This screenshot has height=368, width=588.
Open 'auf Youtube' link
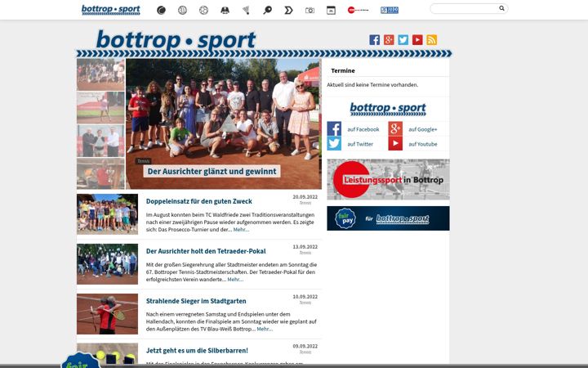click(x=423, y=144)
